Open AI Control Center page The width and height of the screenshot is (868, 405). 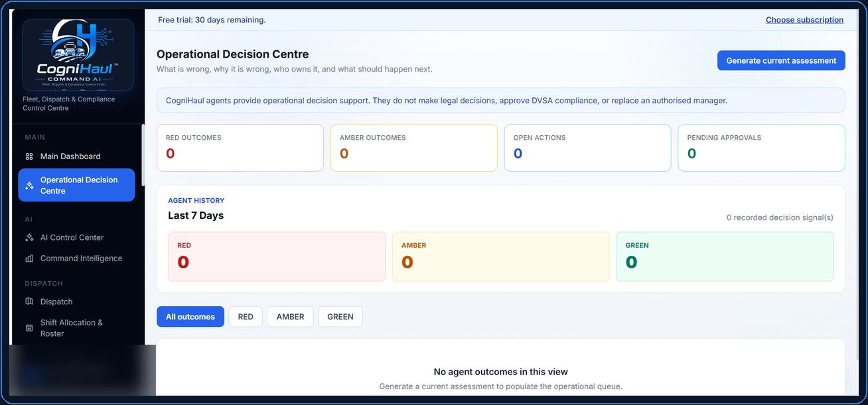coord(76,237)
